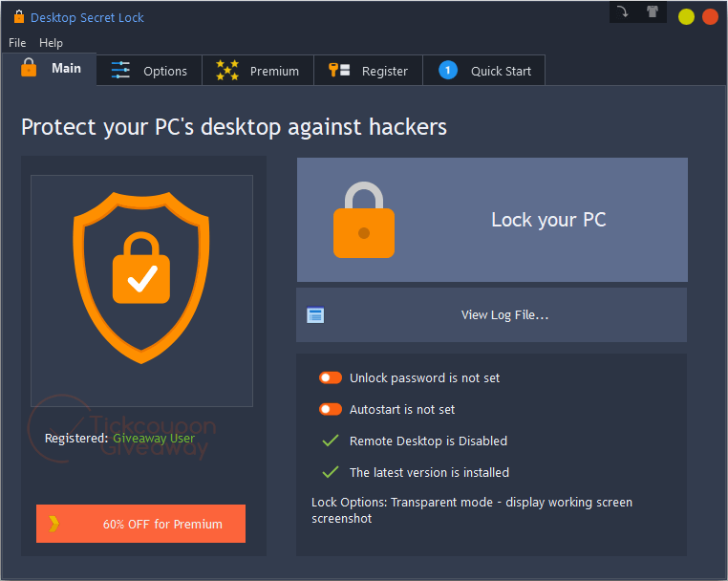Open the Quick Start tab

[483, 71]
